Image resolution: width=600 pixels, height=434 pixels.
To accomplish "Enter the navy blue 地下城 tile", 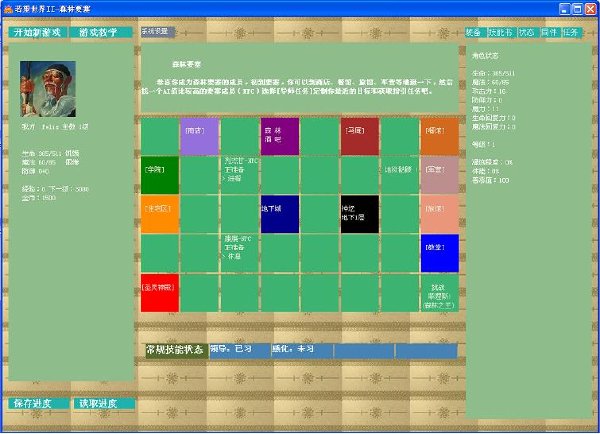I will pyautogui.click(x=280, y=214).
